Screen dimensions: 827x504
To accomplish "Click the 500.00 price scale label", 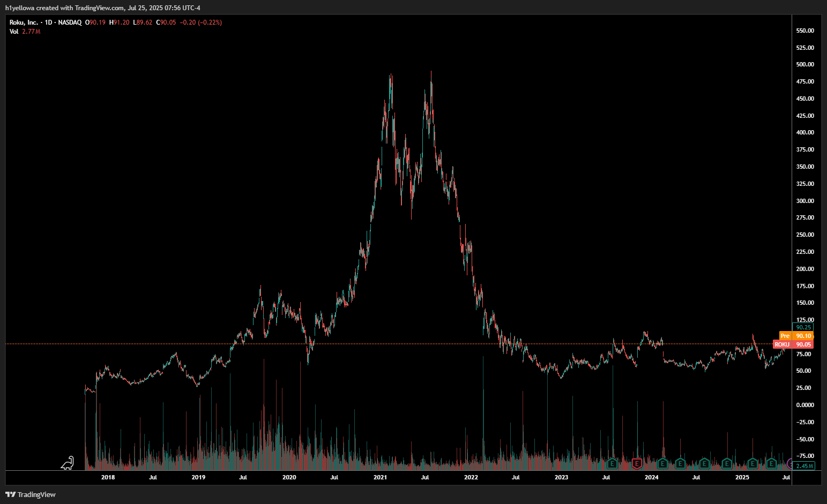I will (x=805, y=64).
